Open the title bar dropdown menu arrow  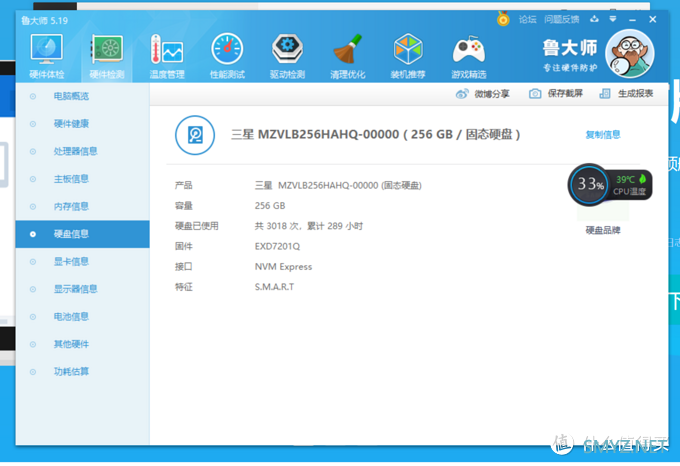[x=613, y=19]
